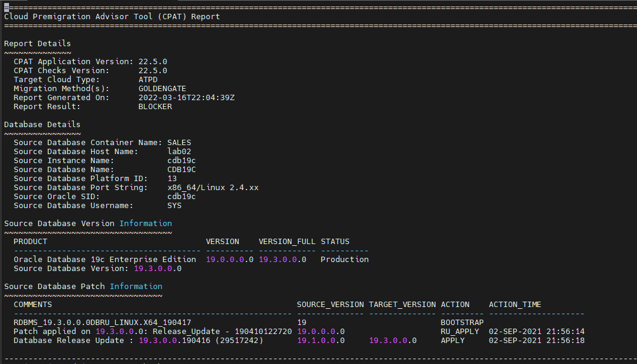Viewport: 637px width, 364px height.
Task: Click Information in Source Database Version heading
Action: click(x=145, y=223)
